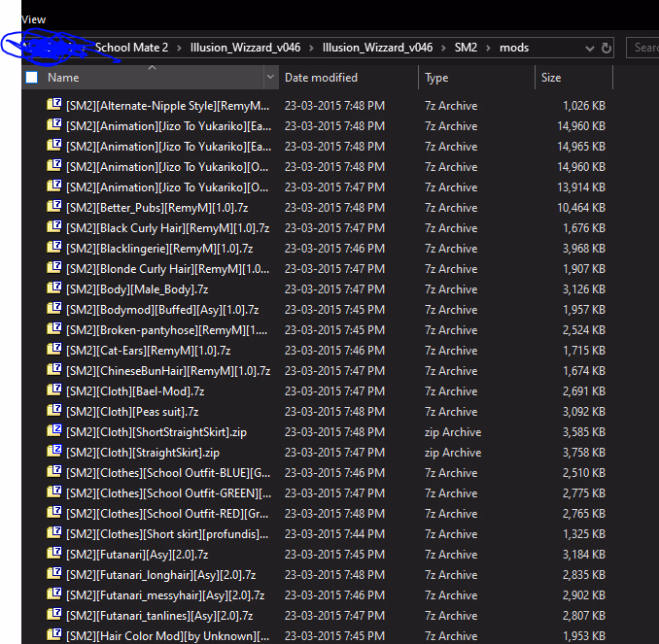Select file [SM2][Cloth][StraightSkirt].zip

pyautogui.click(x=143, y=453)
